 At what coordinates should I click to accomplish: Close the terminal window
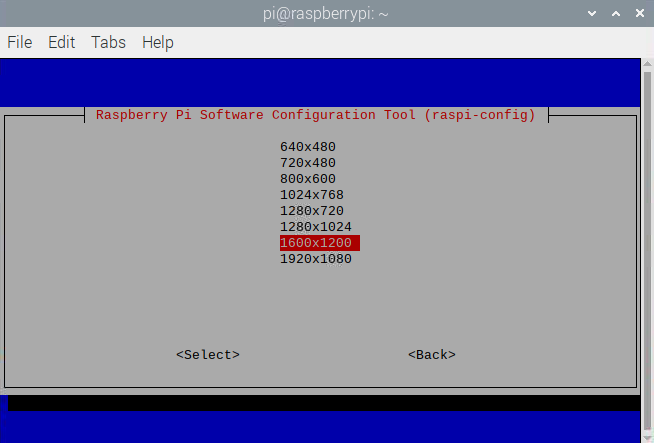[640, 13]
